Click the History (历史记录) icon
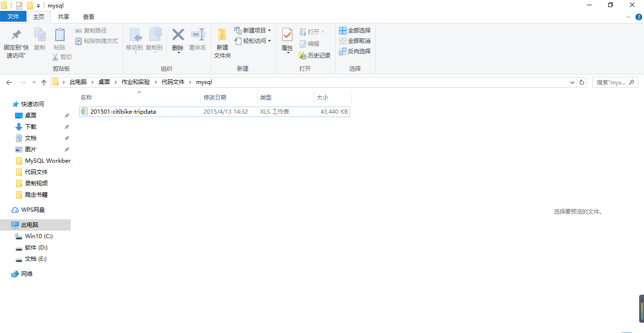Screen dimensions: 644x333 pos(303,56)
